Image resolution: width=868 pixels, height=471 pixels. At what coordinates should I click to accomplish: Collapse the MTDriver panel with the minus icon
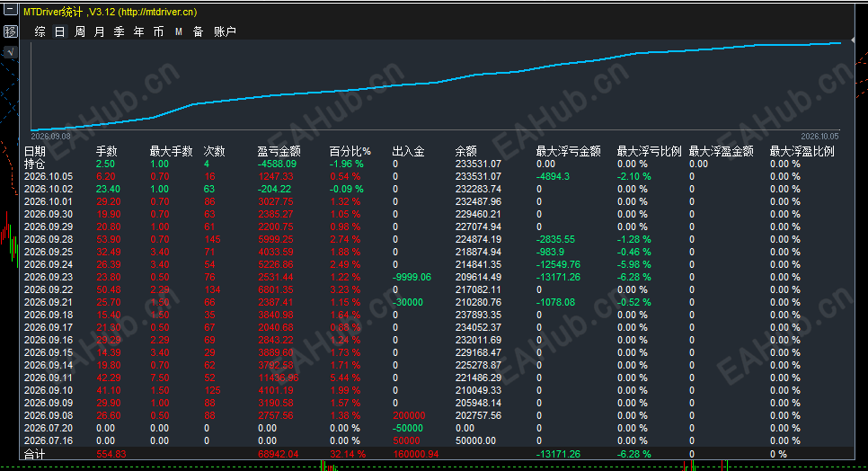(10, 9)
